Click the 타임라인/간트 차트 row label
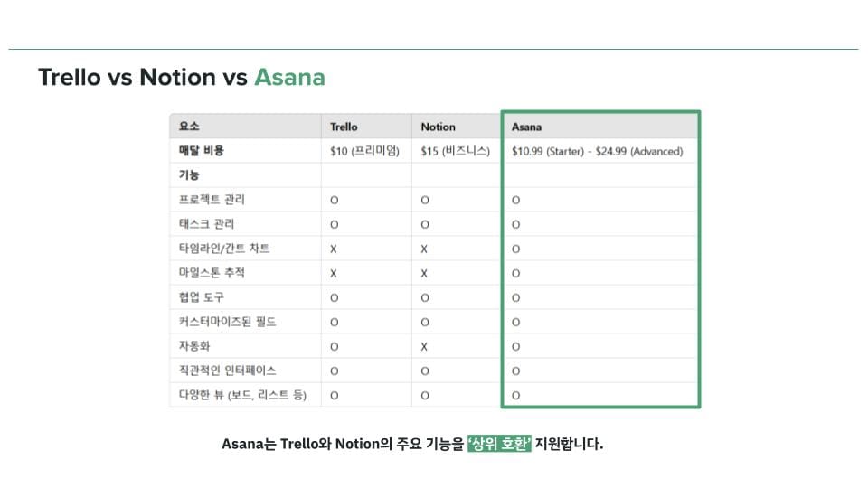This screenshot has width=868, height=488. click(224, 249)
